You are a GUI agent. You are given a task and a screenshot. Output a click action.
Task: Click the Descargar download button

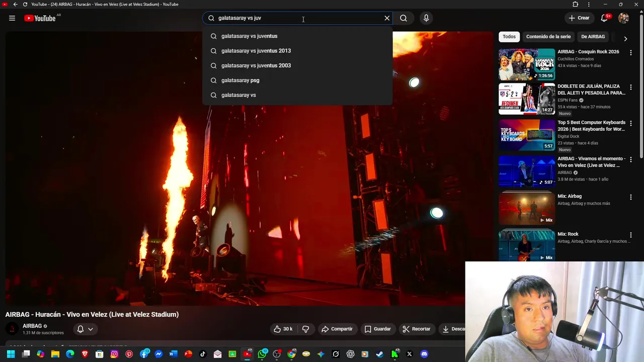453,329
